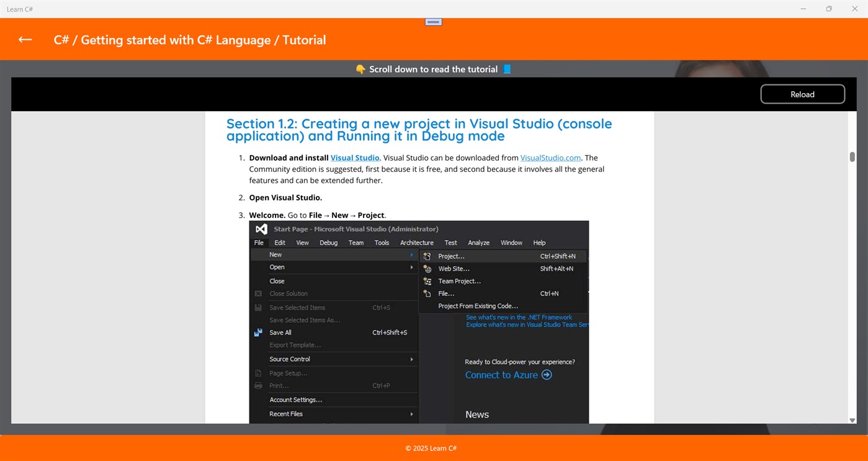Select the Team Project icon
Screen dimensions: 868x461
tap(426, 281)
